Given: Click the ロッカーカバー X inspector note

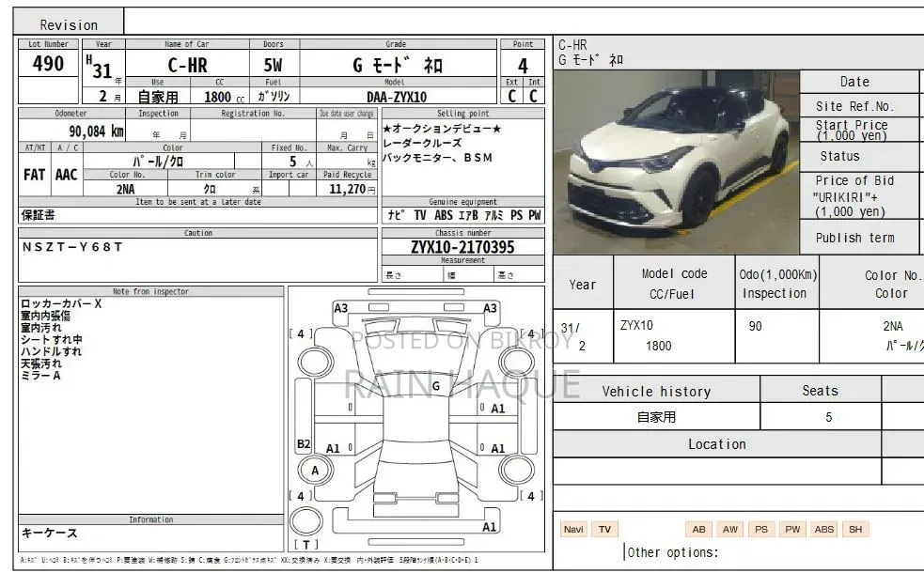Looking at the screenshot, I should [61, 303].
